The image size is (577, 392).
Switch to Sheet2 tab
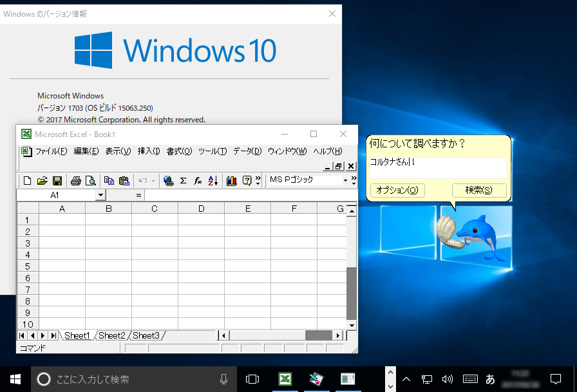tap(112, 335)
